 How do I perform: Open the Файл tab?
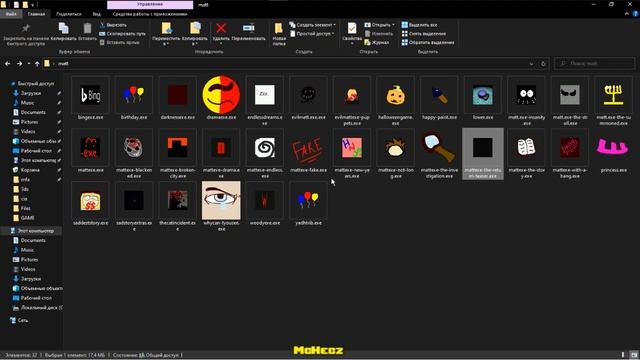point(11,14)
